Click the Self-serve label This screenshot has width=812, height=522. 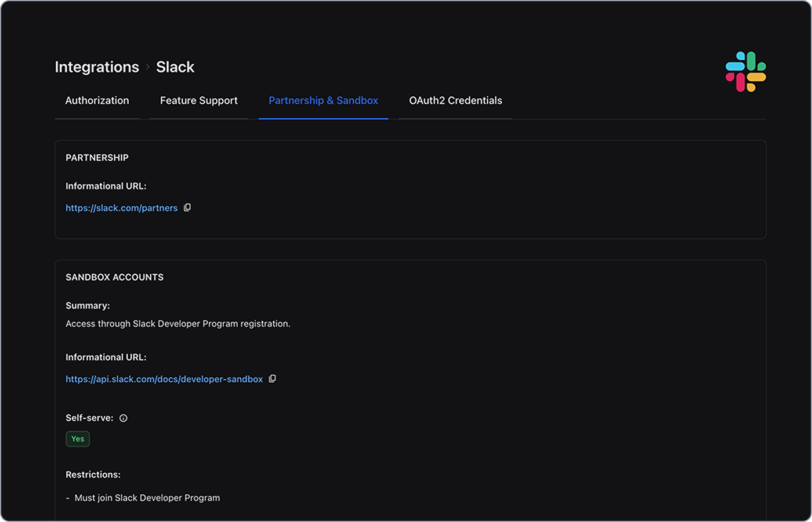tap(89, 418)
